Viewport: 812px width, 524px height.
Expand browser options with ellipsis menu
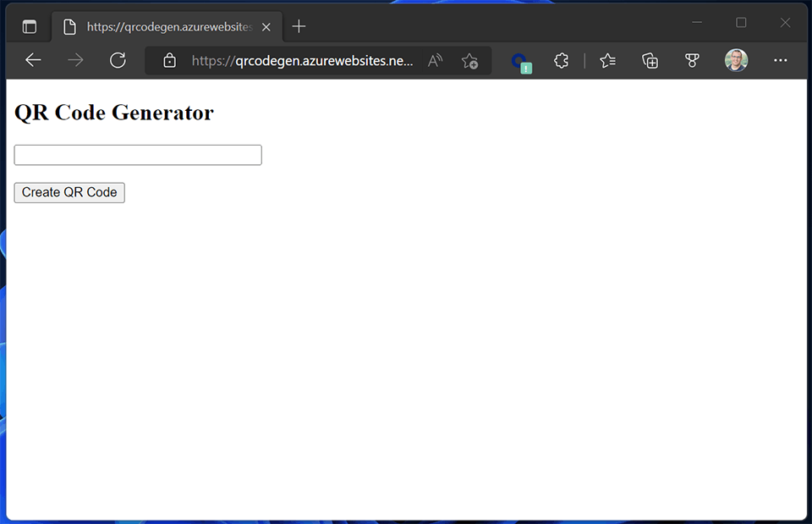pos(780,60)
